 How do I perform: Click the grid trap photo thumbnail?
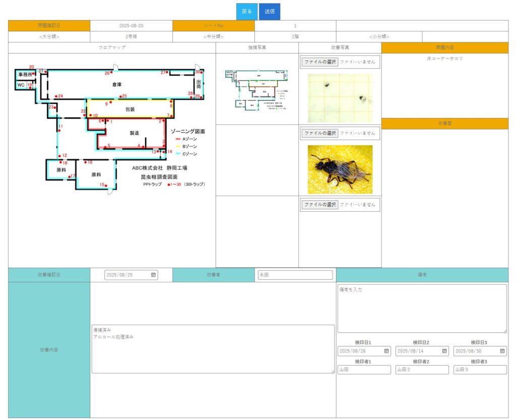[340, 98]
